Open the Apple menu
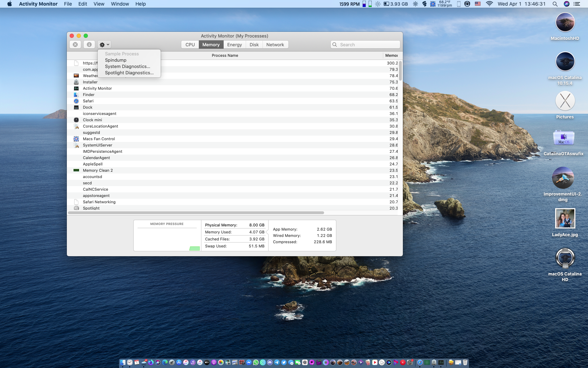The image size is (588, 368). [9, 4]
